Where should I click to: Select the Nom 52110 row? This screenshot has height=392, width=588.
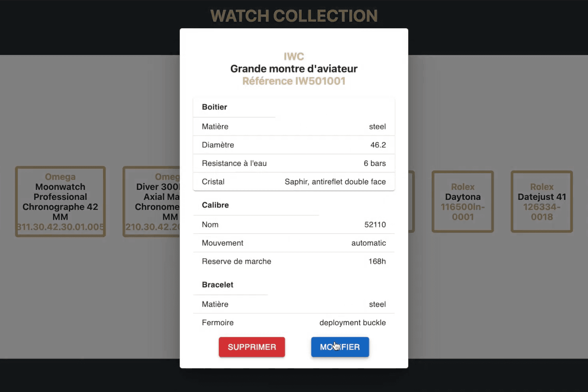point(294,224)
